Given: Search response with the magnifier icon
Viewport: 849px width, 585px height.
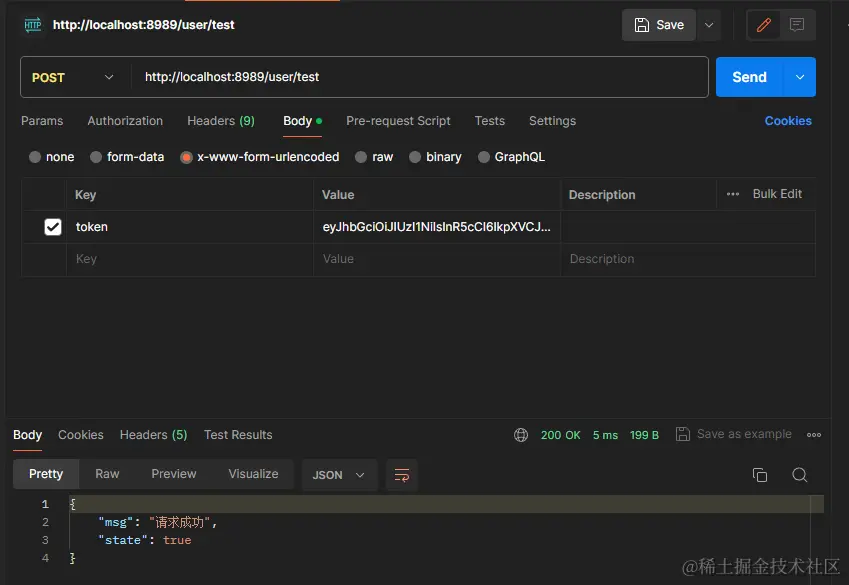Looking at the screenshot, I should pyautogui.click(x=800, y=475).
